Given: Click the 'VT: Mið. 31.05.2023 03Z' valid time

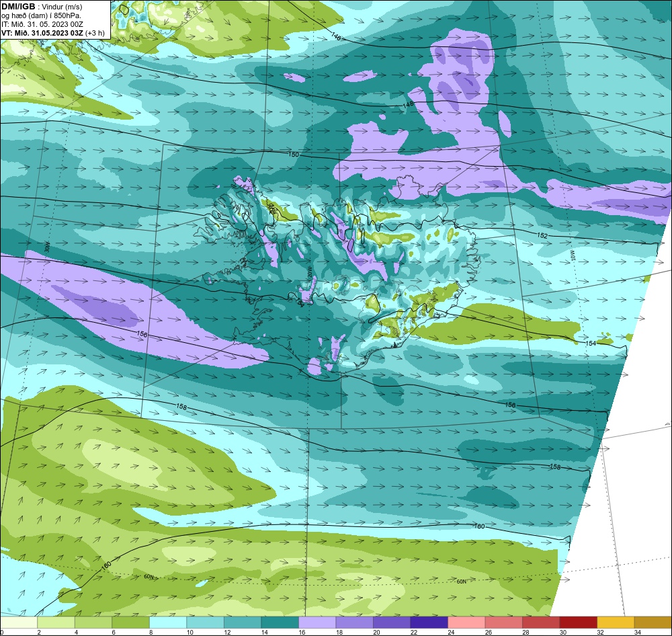Looking at the screenshot, I should coord(42,33).
